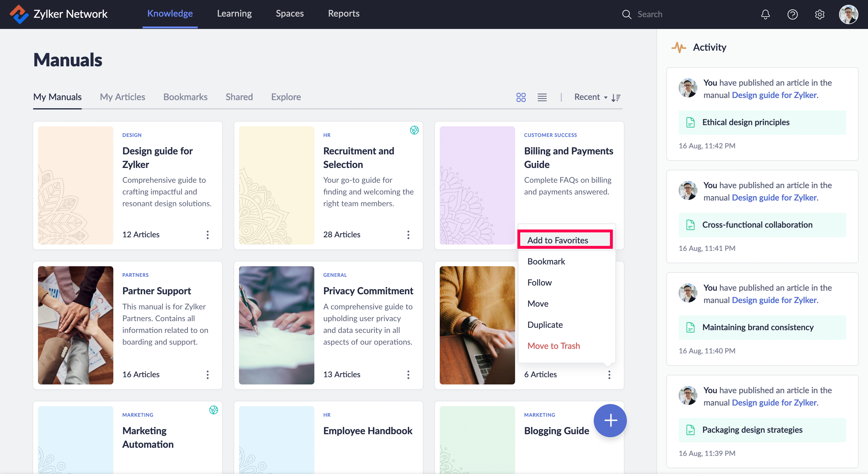Switch to the Bookmarks tab
Screen dimensions: 868x474
click(185, 97)
